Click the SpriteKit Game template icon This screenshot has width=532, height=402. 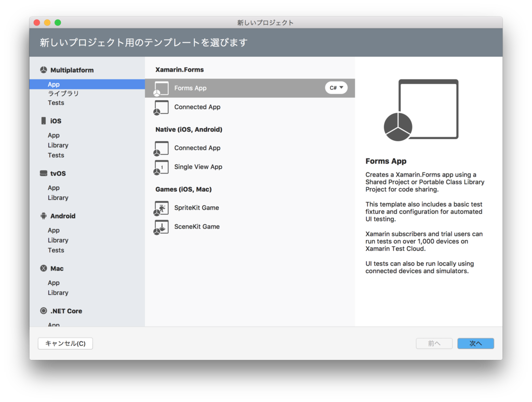coord(161,208)
